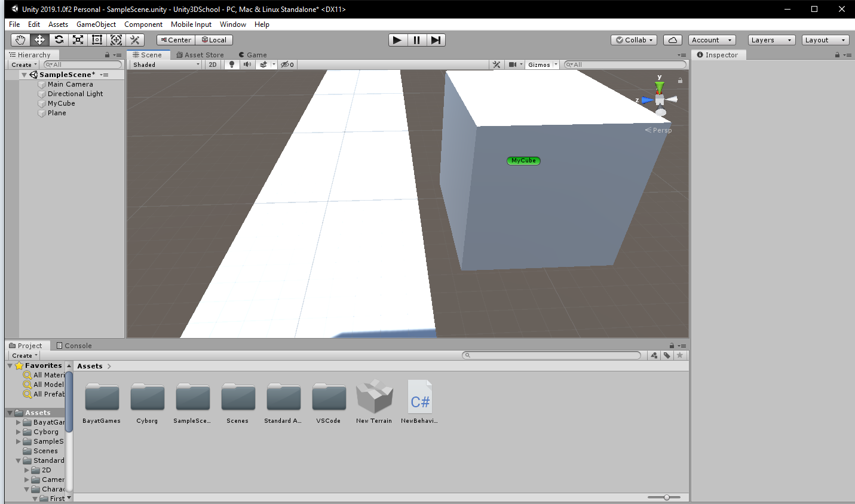Click the favorites star icon in Project
855x504 pixels.
point(680,355)
